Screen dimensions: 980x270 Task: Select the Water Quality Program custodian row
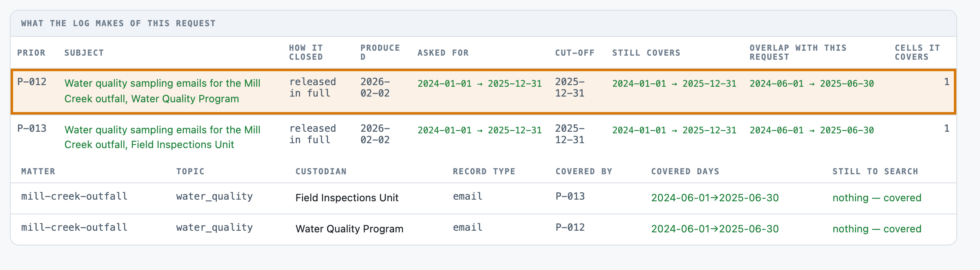(x=483, y=229)
